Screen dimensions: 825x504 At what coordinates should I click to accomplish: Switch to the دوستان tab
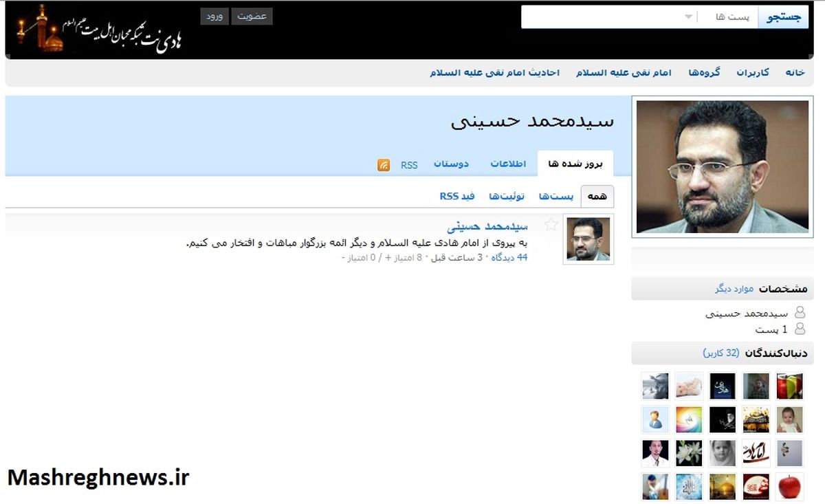(451, 164)
